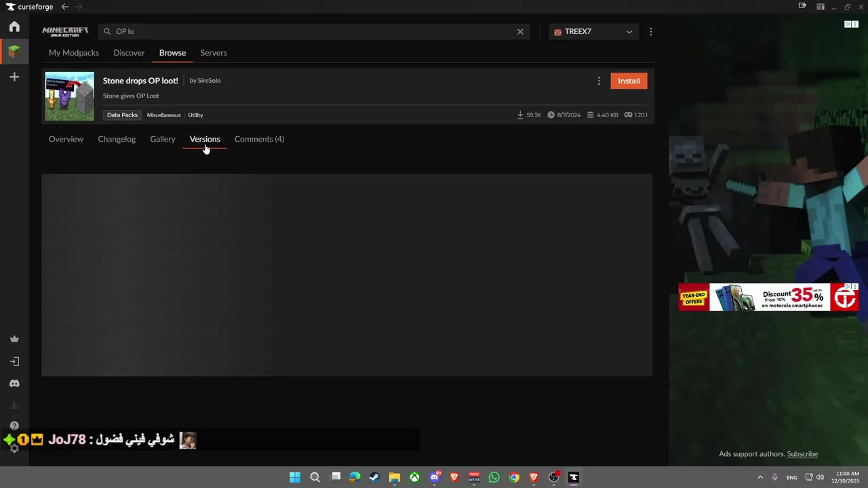The height and width of the screenshot is (488, 868).
Task: Navigate forward with the right arrow
Action: (x=79, y=7)
